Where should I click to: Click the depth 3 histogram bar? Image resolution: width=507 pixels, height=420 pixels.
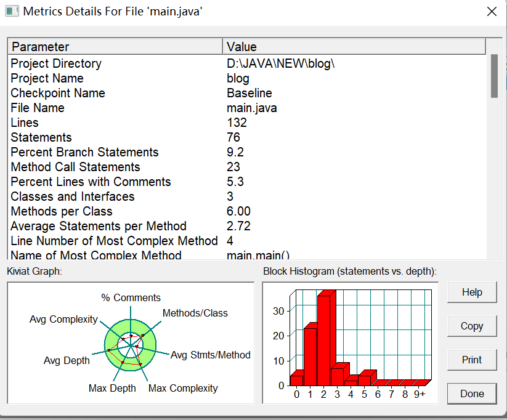point(338,376)
